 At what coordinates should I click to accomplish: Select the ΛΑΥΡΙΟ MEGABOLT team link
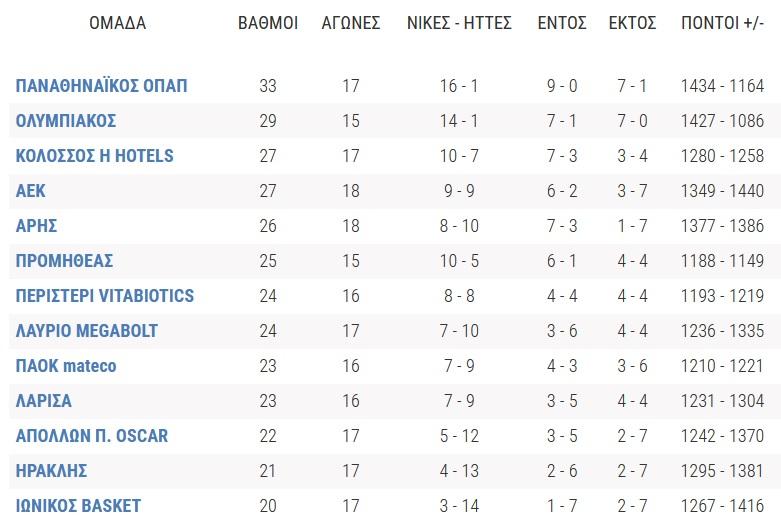87,331
